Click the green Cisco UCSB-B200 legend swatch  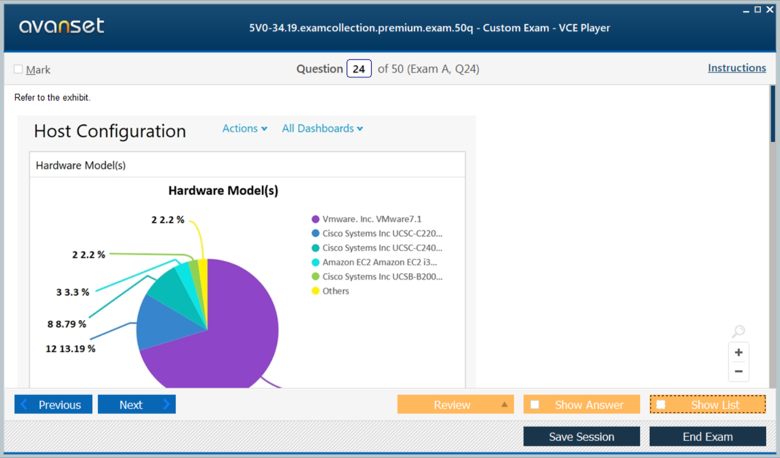click(x=315, y=276)
